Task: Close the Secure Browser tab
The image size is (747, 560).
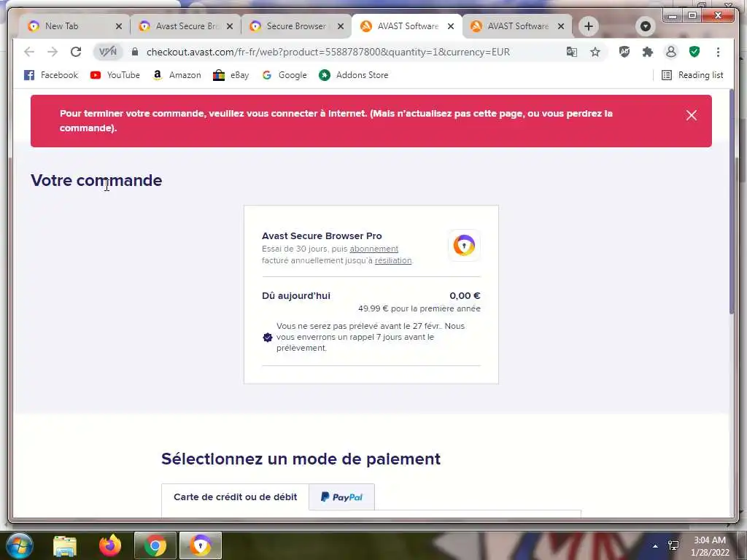Action: (x=341, y=26)
